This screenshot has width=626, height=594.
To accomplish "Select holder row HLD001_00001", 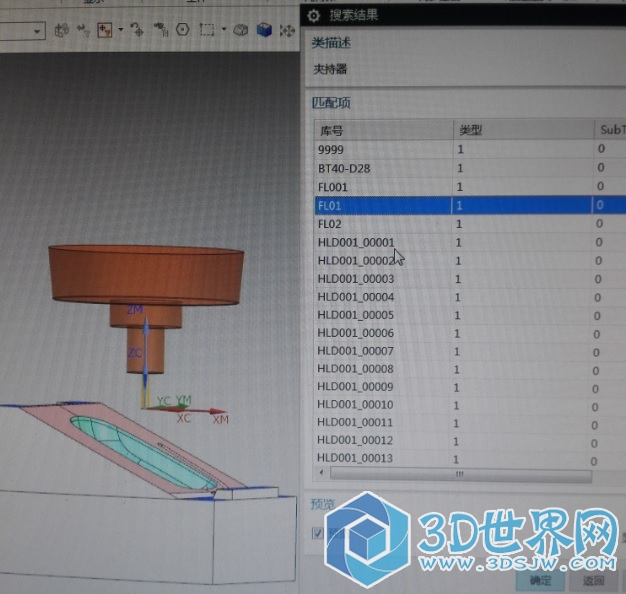I will coord(470,242).
